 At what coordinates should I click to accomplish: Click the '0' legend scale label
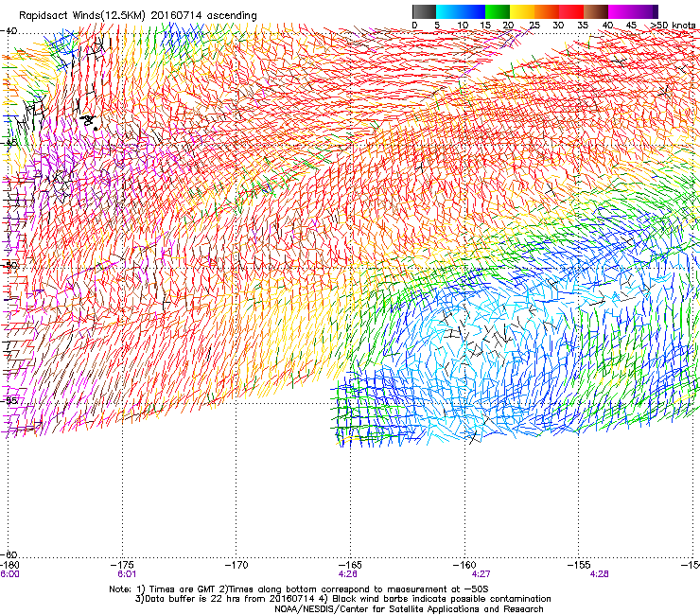click(x=414, y=26)
